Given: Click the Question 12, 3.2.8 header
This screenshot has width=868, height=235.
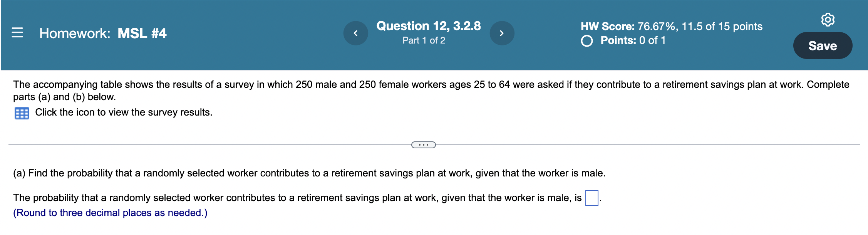Looking at the screenshot, I should [429, 26].
